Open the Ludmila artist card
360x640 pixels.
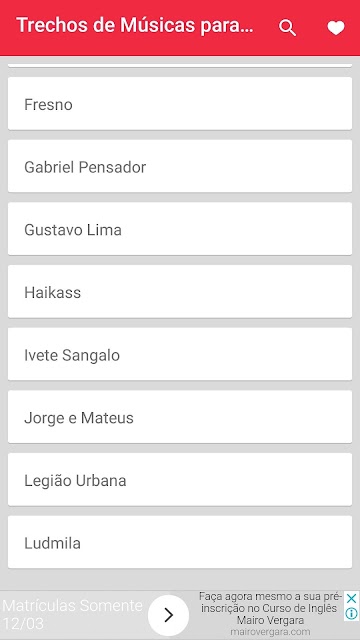click(180, 543)
